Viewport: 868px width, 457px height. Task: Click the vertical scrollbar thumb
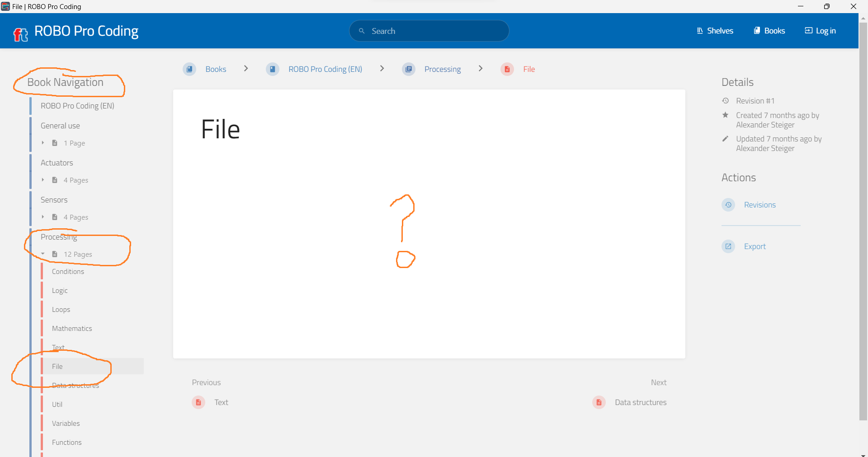click(x=863, y=221)
